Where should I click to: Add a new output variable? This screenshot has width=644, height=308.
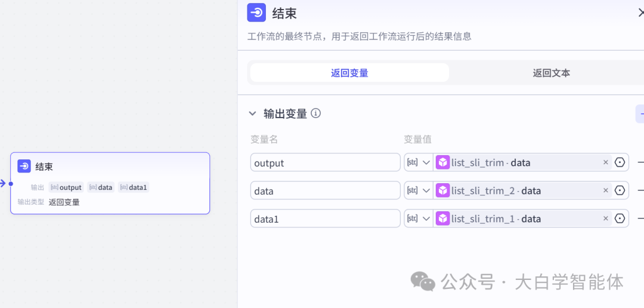tap(640, 114)
